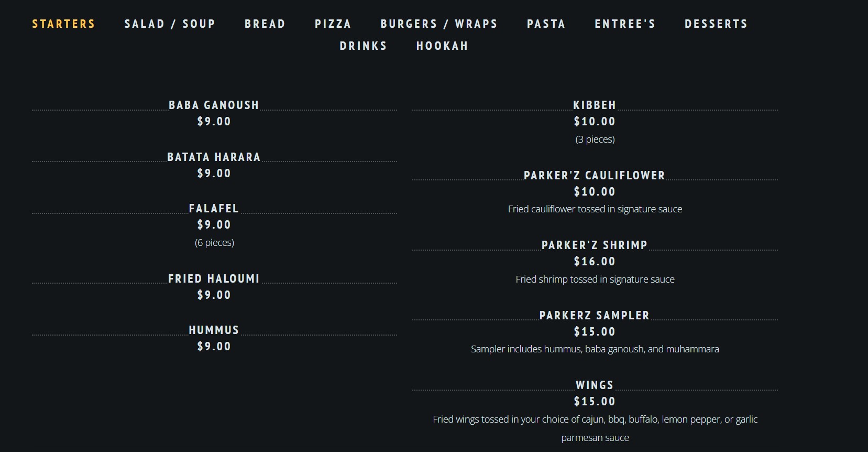Image resolution: width=868 pixels, height=452 pixels.
Task: Click the Baba Ganoush item title
Action: 214,105
